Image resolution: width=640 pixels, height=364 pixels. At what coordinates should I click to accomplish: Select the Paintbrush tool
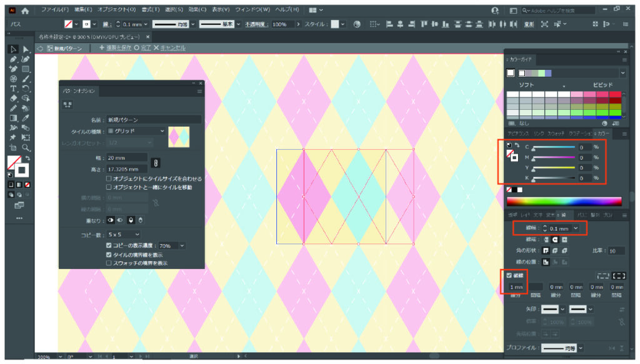coord(26,79)
